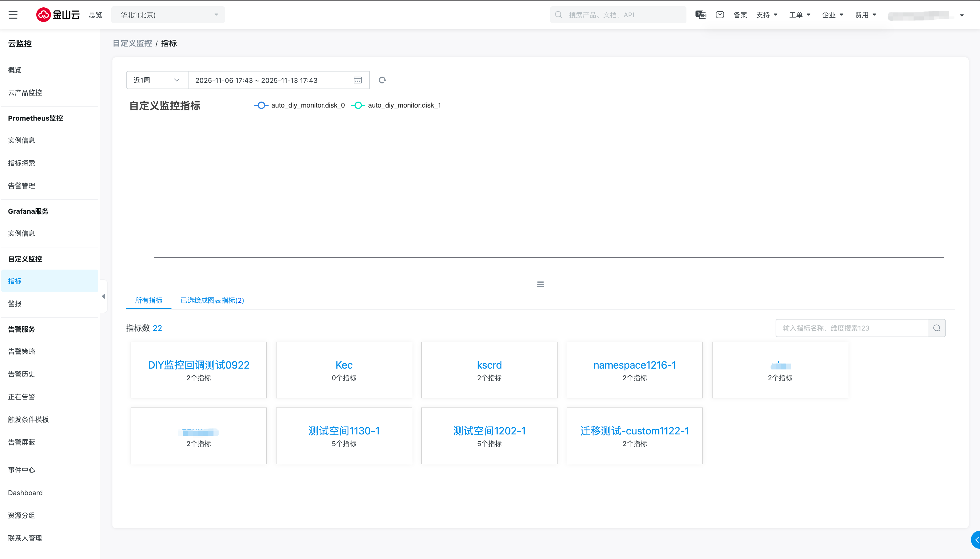Open the 测试空间1130-1 namespace card
980x559 pixels.
(x=344, y=435)
